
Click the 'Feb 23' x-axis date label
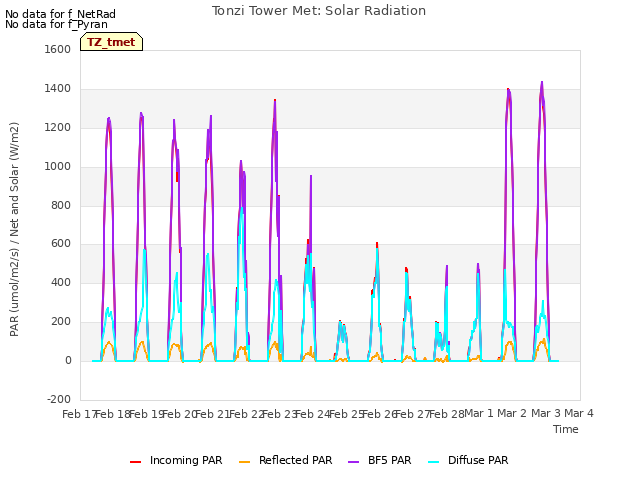coord(280,414)
